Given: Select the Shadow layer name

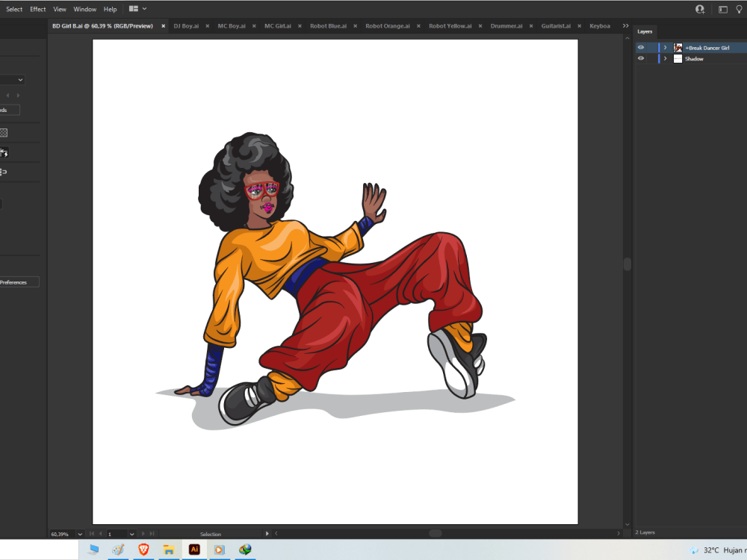Looking at the screenshot, I should coord(694,58).
